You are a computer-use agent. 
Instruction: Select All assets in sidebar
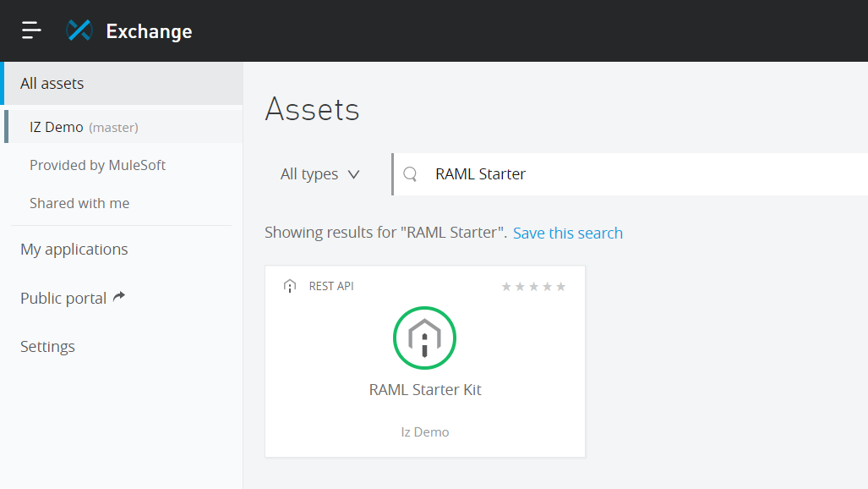point(122,83)
